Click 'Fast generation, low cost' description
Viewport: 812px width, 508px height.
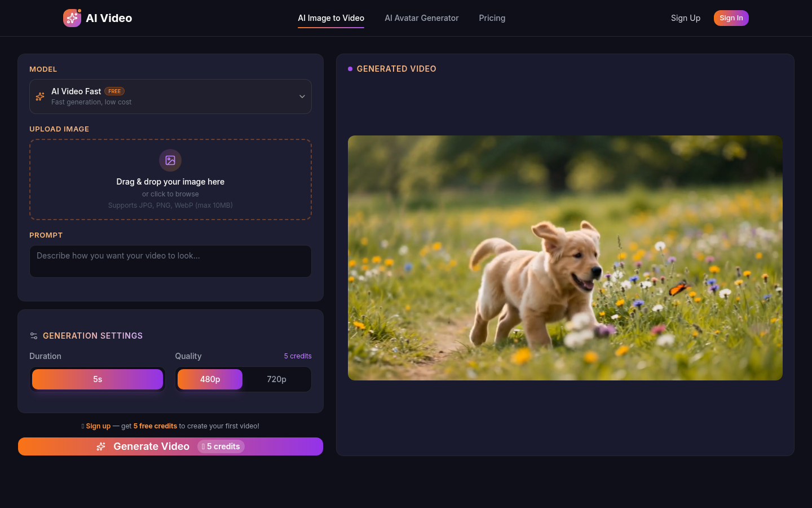[91, 102]
